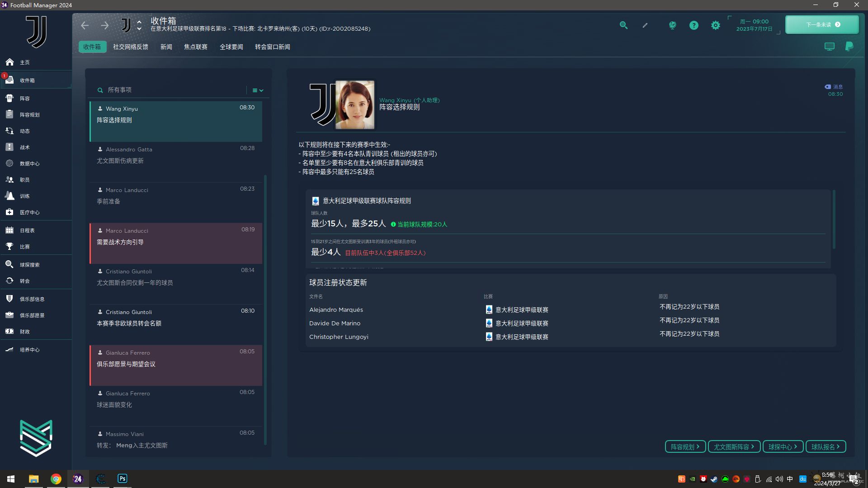Click the globe world icon in top bar
The image size is (868, 488).
tap(672, 25)
